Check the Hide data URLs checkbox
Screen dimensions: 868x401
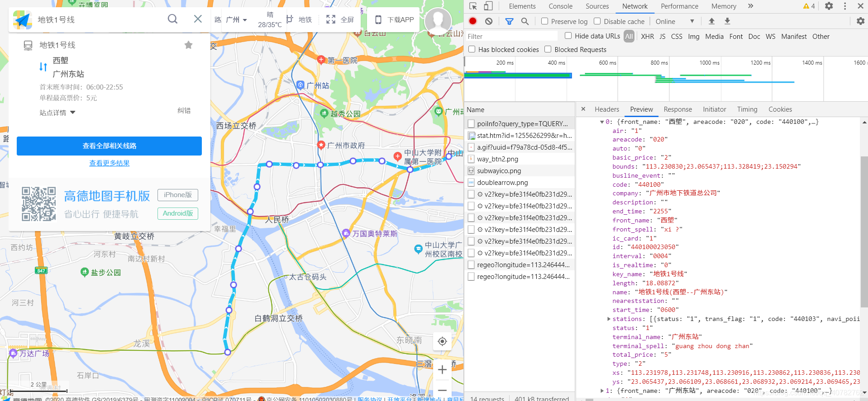(x=568, y=36)
